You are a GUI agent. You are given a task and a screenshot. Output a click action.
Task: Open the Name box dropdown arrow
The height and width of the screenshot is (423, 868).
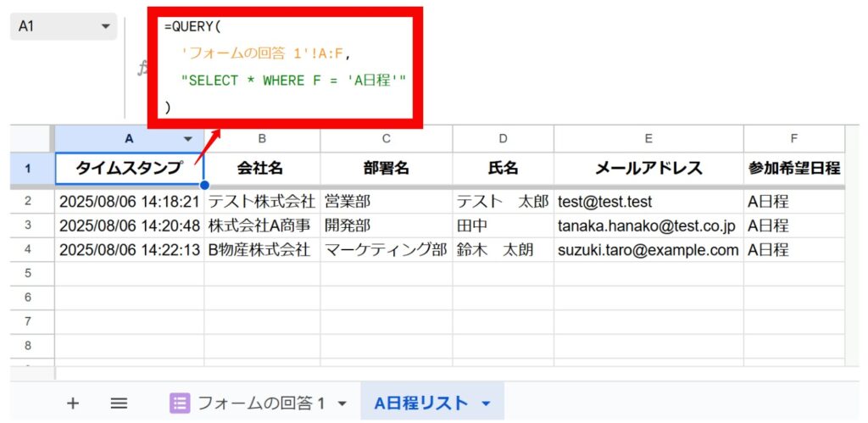pyautogui.click(x=106, y=26)
